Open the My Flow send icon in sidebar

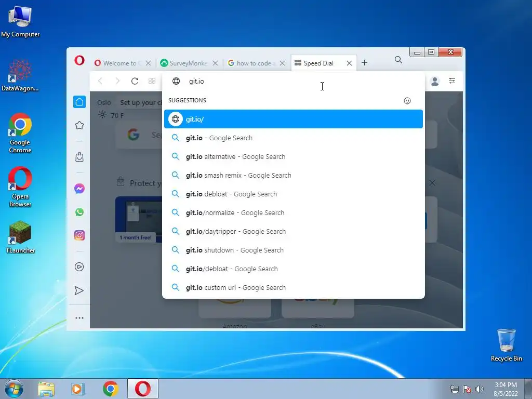[79, 290]
